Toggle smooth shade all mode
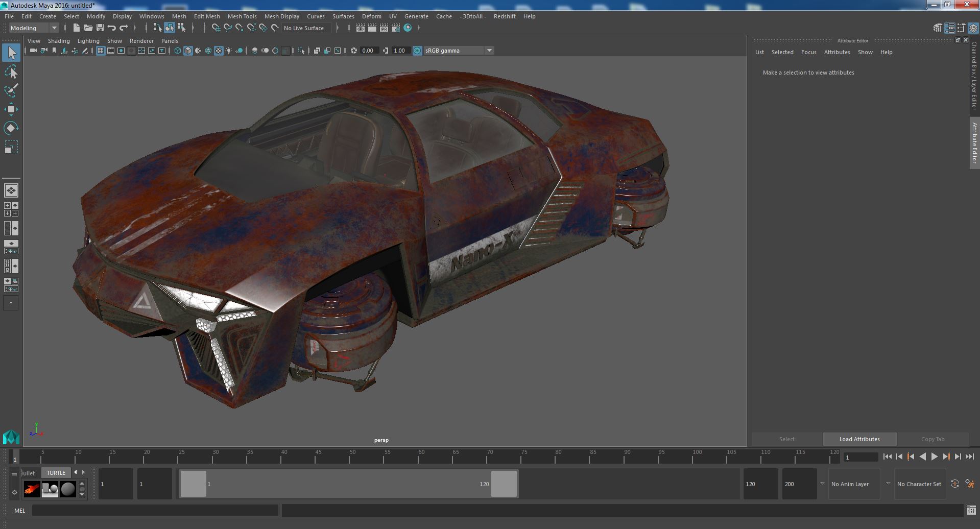Screen dimensions: 980x529 (x=188, y=51)
